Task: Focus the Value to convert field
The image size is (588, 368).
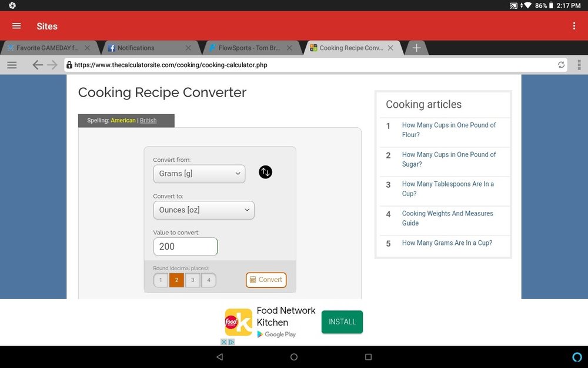Action: click(x=185, y=247)
